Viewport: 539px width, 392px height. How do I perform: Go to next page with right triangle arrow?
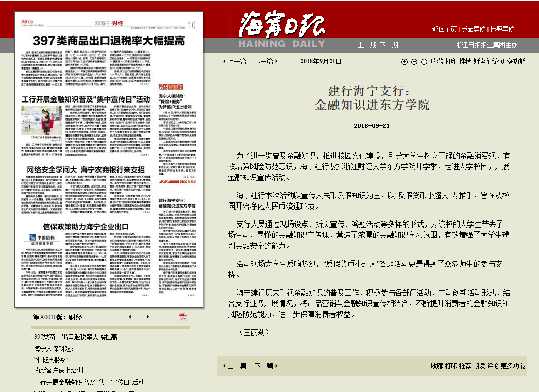click(x=148, y=317)
